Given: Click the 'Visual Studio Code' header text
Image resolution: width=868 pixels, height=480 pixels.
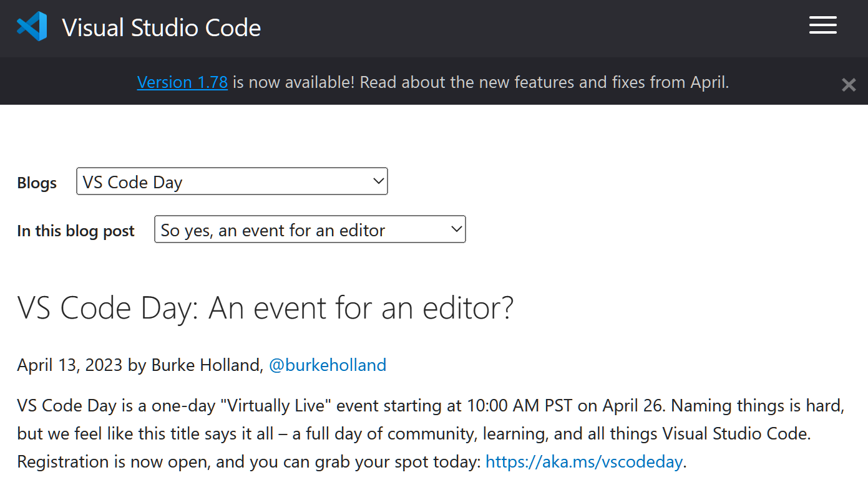Looking at the screenshot, I should [x=161, y=27].
